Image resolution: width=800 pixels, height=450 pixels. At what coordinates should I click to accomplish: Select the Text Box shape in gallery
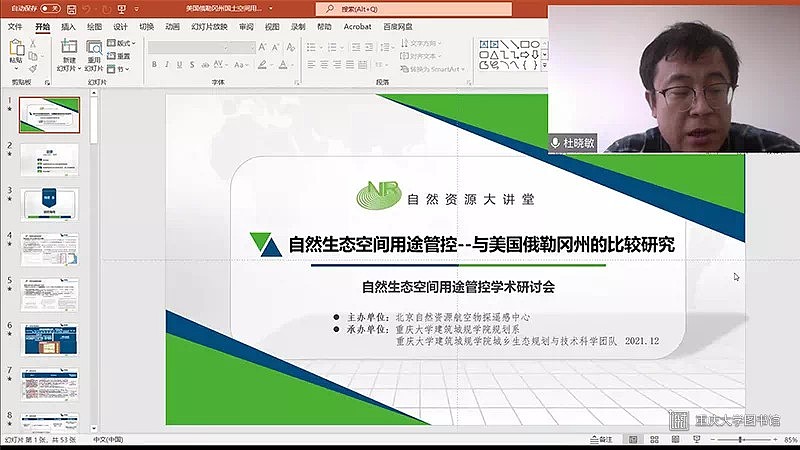click(x=484, y=44)
